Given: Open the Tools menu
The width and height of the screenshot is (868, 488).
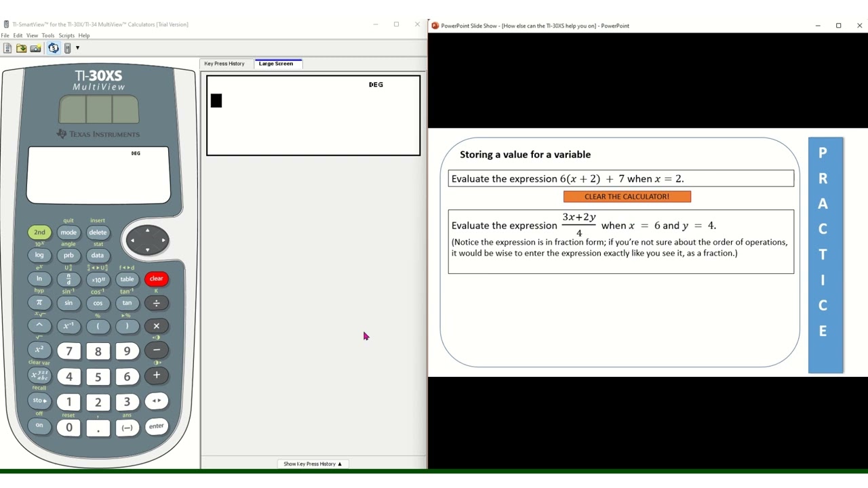Looking at the screenshot, I should tap(47, 35).
